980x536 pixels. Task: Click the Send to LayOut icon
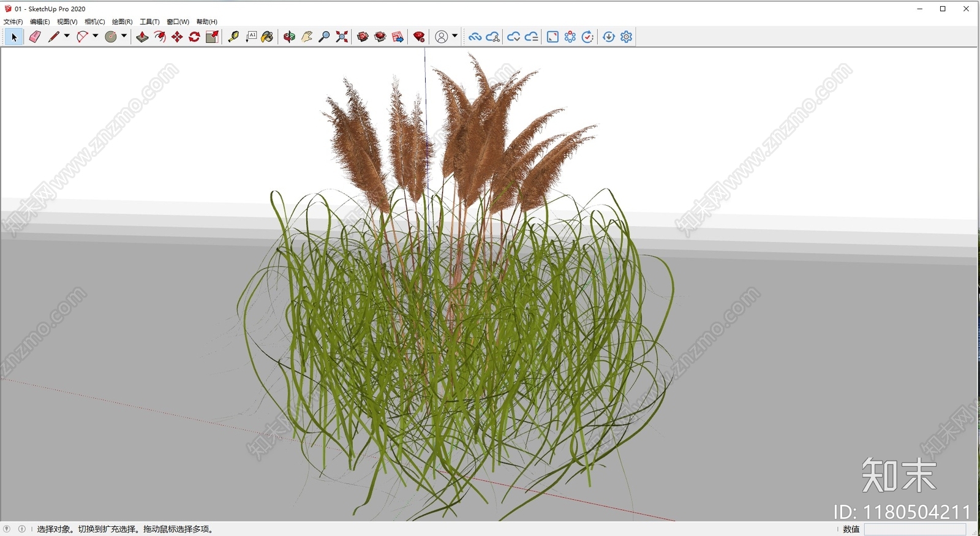pos(398,37)
